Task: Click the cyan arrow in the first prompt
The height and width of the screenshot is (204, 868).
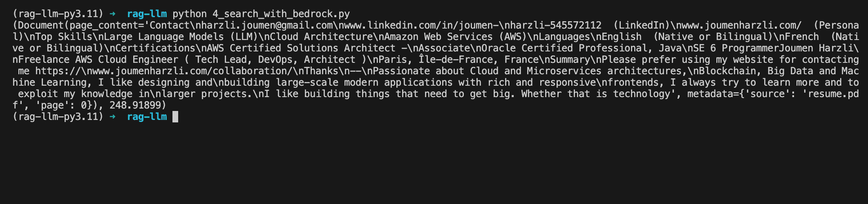Action: pos(112,14)
